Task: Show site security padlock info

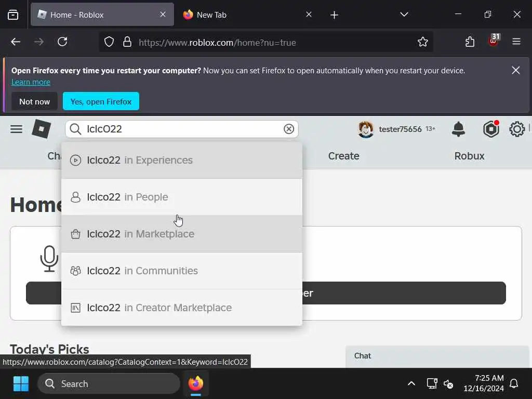Action: (x=127, y=42)
